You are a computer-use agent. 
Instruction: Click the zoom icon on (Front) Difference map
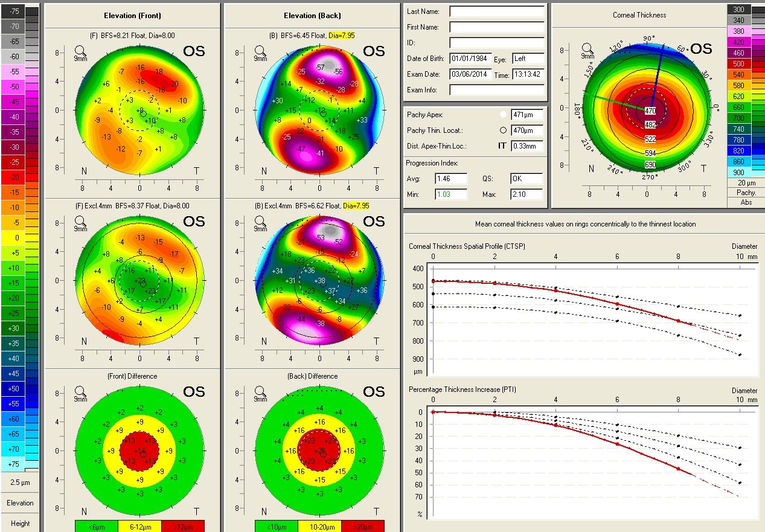pyautogui.click(x=80, y=392)
